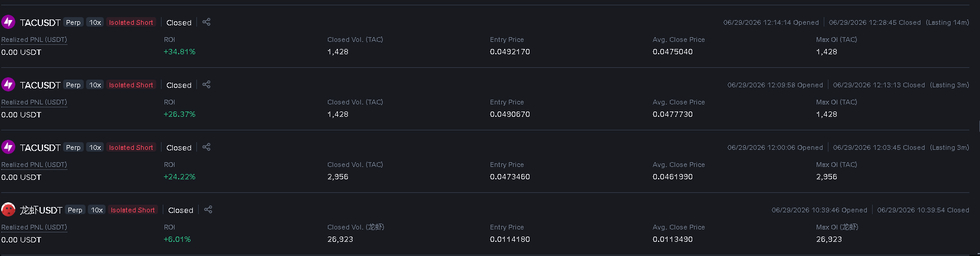The height and width of the screenshot is (256, 980).
Task: Open the first TACUSDT pair name
Action: 40,22
